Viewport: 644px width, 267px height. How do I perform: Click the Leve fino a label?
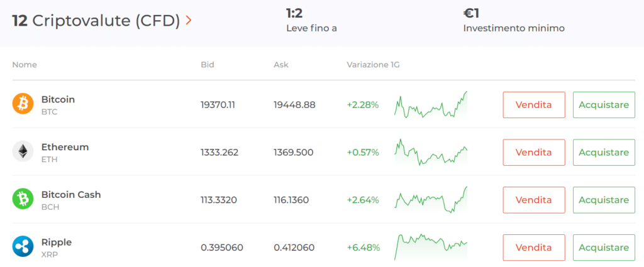pyautogui.click(x=312, y=28)
